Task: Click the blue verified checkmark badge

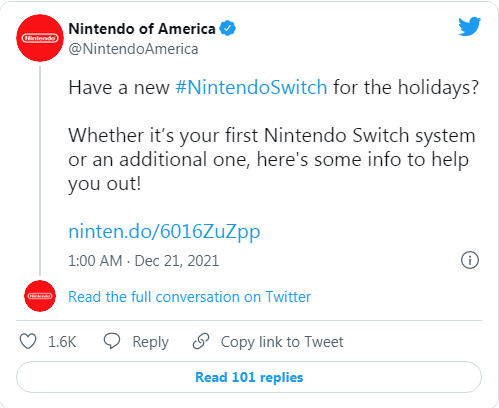Action: [228, 29]
